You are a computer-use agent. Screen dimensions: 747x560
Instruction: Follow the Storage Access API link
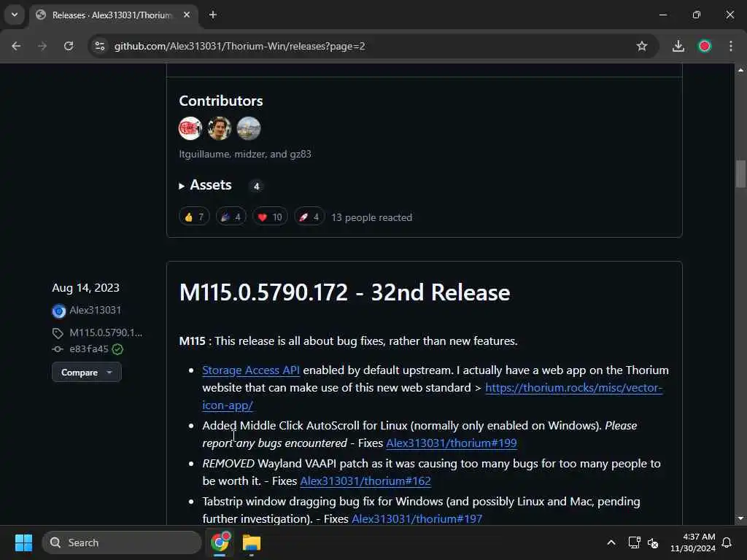(251, 370)
